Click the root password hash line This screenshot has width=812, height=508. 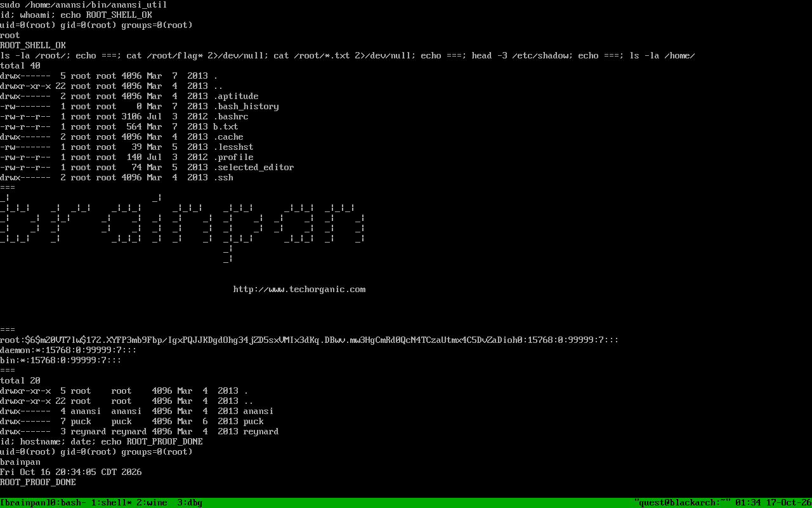pyautogui.click(x=310, y=340)
